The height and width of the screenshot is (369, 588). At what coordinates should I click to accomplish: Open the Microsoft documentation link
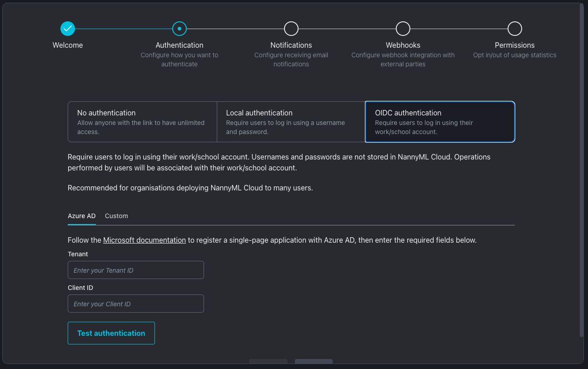tap(145, 240)
